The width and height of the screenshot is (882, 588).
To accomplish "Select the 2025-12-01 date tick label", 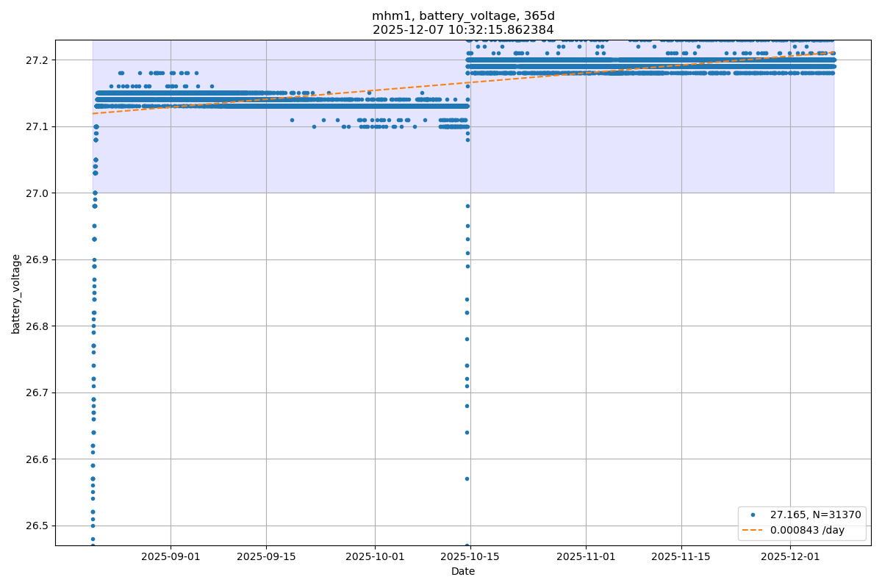I will point(790,557).
